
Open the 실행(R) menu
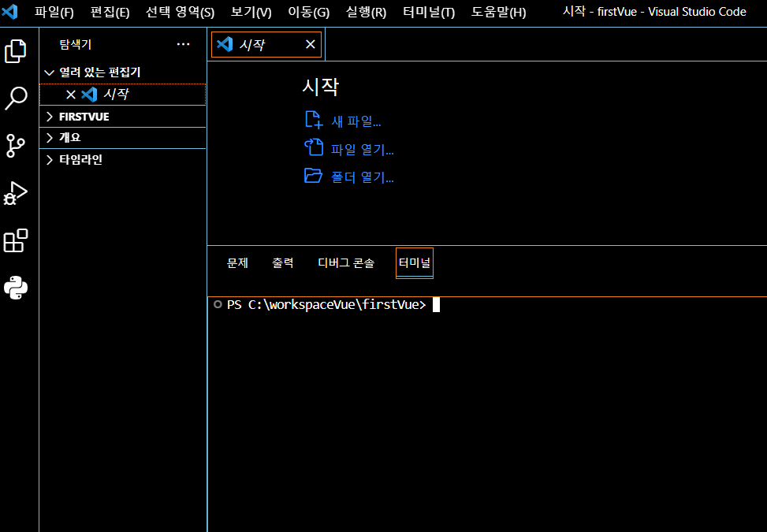[x=366, y=12]
